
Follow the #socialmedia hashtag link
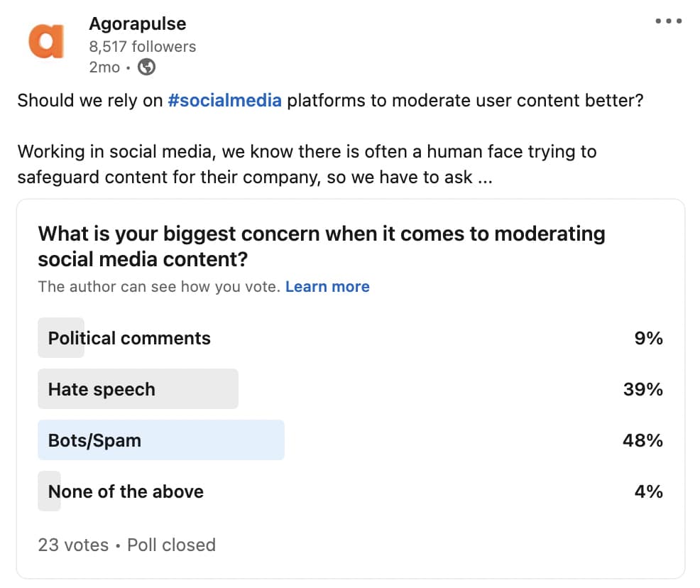tap(224, 100)
